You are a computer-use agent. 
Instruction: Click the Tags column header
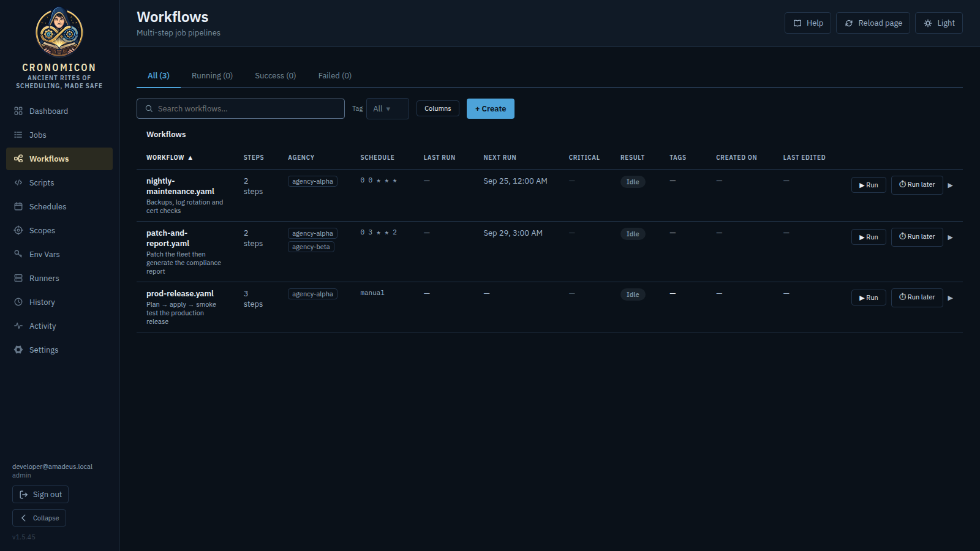point(678,157)
